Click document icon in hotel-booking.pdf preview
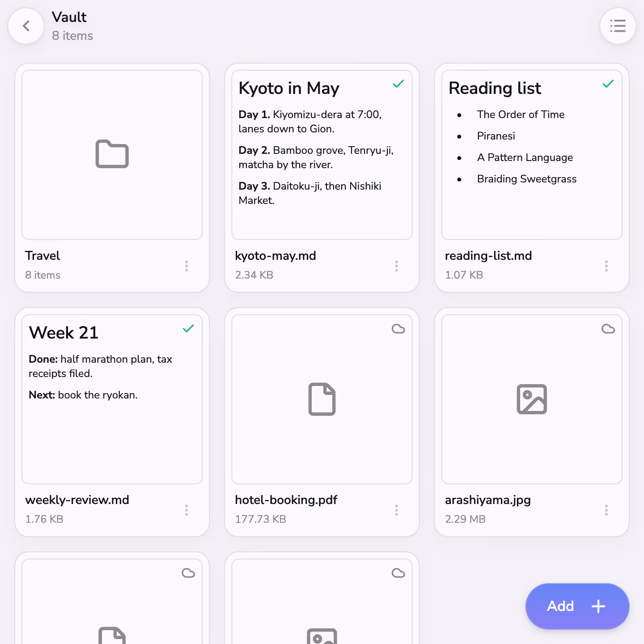This screenshot has width=644, height=644. (322, 399)
